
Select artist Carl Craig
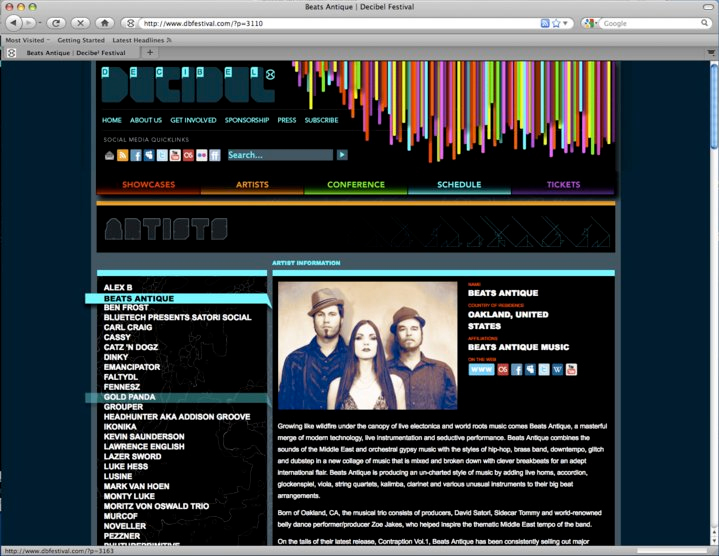128,327
